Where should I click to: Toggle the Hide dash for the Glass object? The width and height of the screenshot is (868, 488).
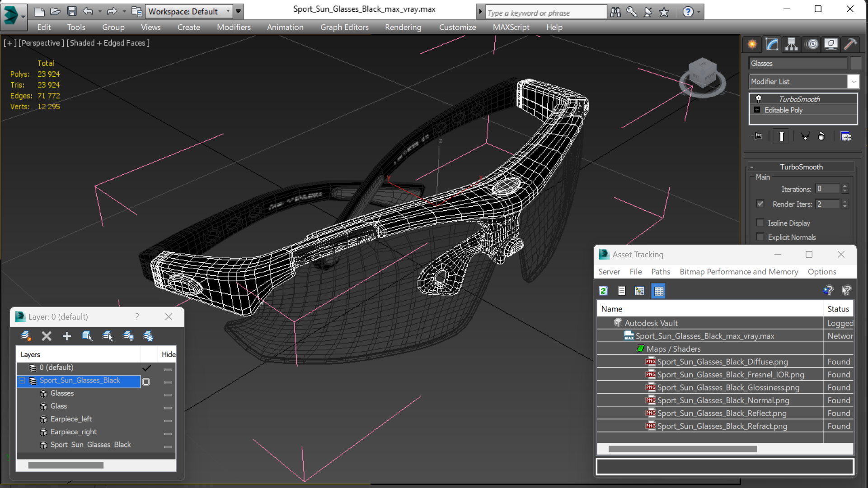pos(168,408)
